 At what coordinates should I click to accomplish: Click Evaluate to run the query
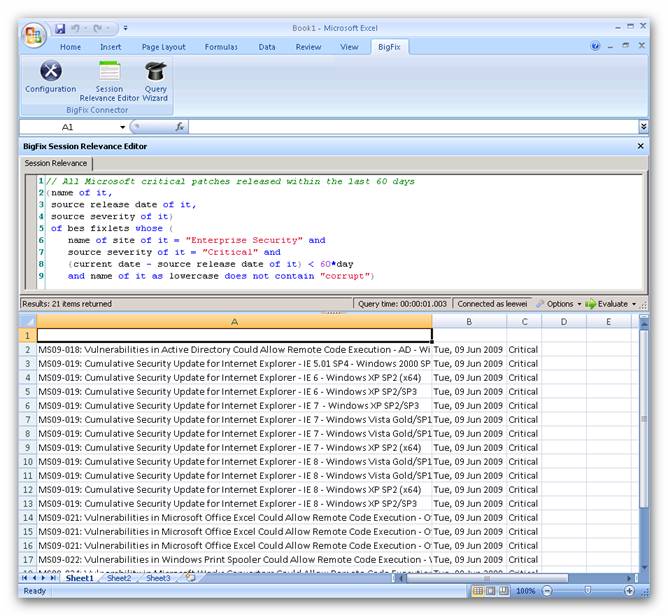[607, 304]
